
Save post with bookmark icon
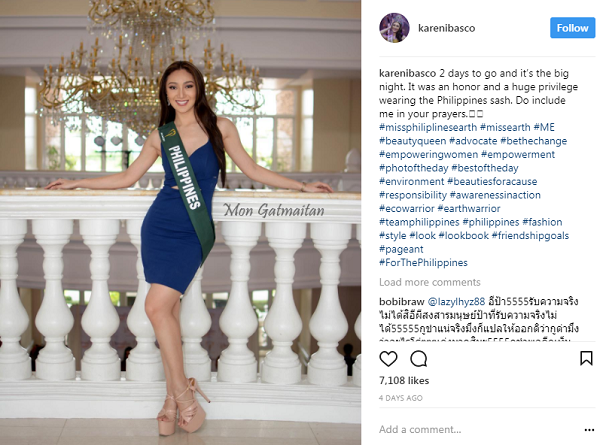(586, 359)
